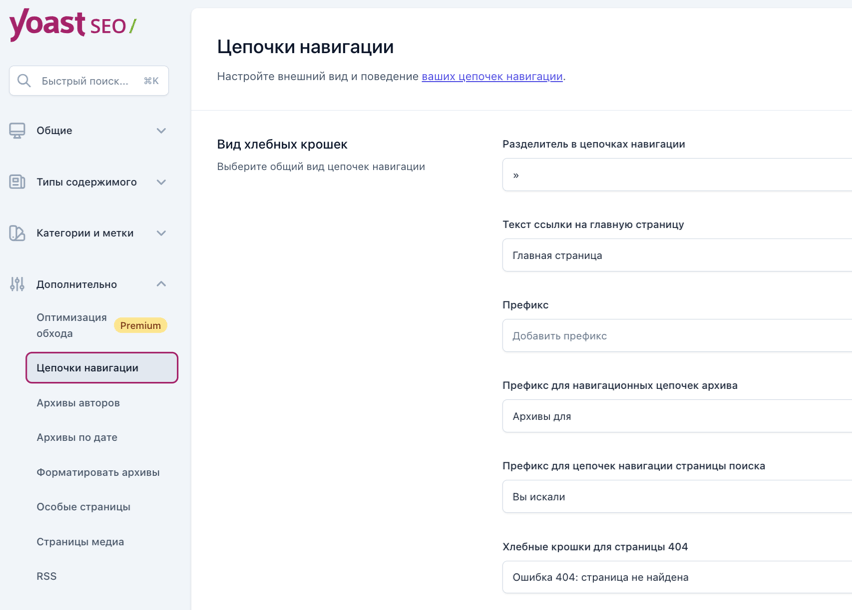Select Цепочки навигации in sidebar
The image size is (853, 610).
[102, 368]
